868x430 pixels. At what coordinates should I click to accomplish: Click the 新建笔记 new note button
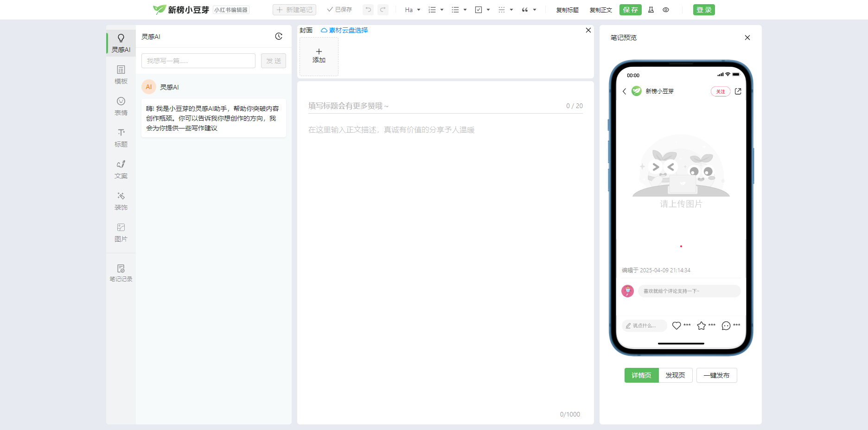point(294,10)
